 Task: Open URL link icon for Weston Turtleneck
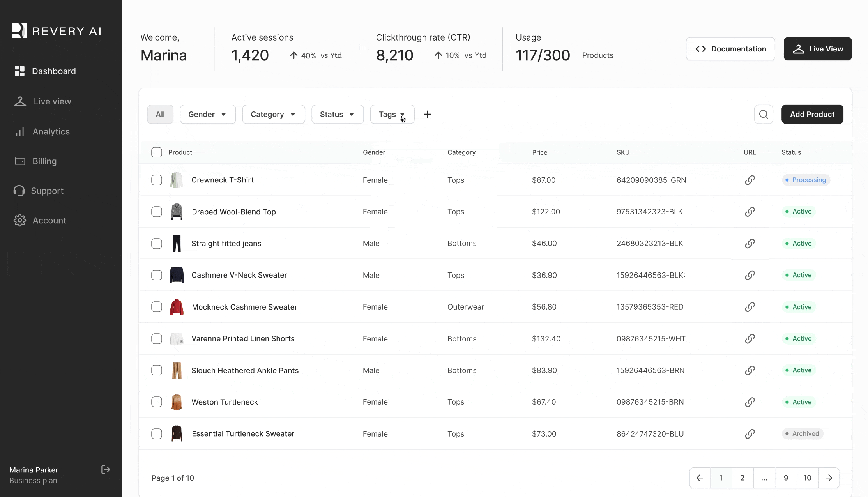point(750,402)
